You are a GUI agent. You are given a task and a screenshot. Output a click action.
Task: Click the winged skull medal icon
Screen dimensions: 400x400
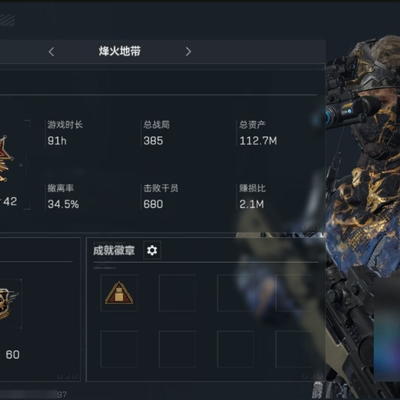coord(8,303)
